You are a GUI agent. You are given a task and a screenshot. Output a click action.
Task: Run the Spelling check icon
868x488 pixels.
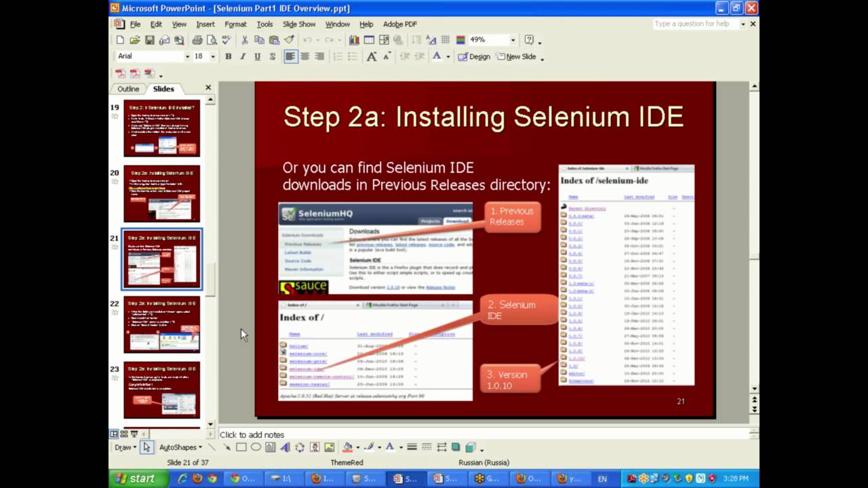pyautogui.click(x=226, y=40)
